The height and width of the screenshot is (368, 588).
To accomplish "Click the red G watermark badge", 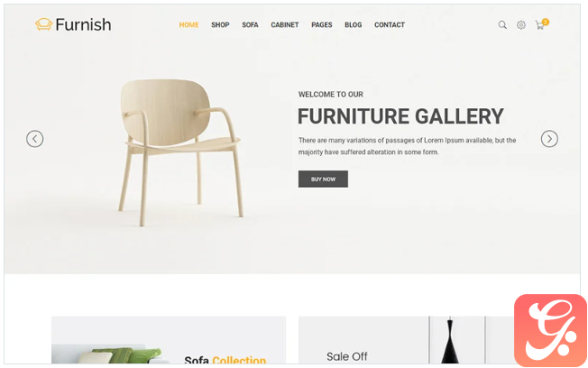I will tap(550, 330).
